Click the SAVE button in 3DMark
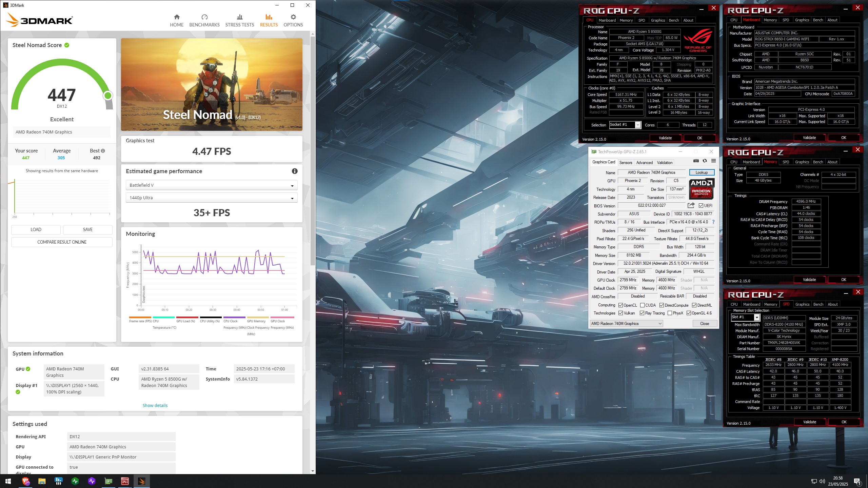 coord(88,230)
